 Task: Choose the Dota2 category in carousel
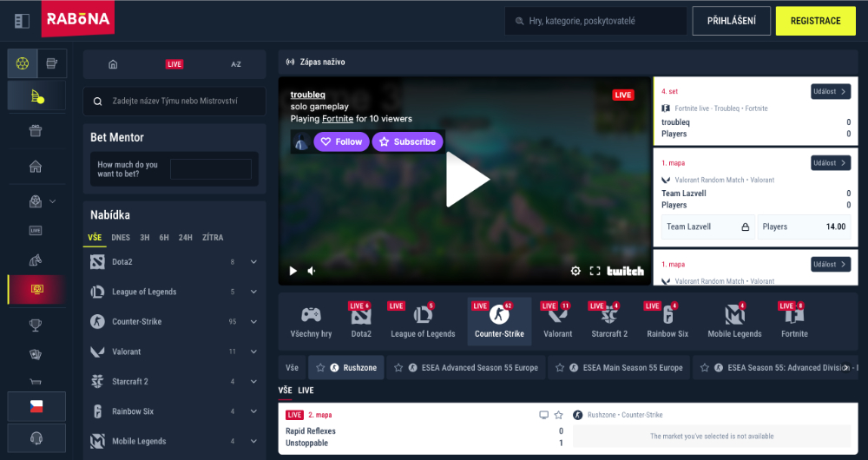coord(361,322)
